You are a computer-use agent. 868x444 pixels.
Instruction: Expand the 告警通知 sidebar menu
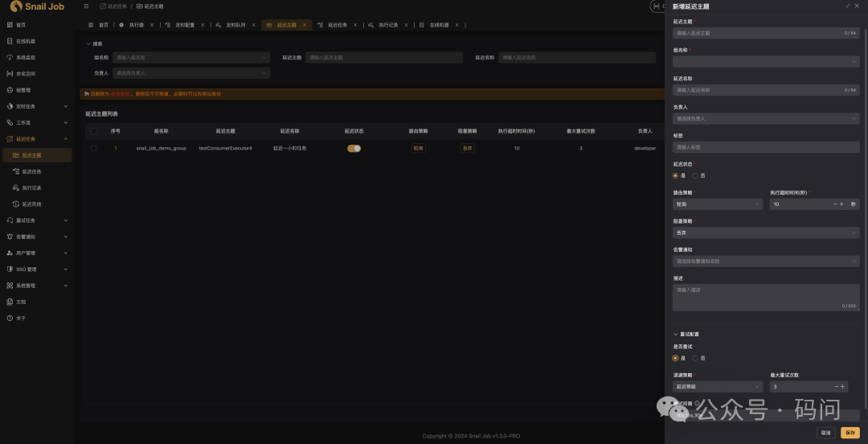pyautogui.click(x=37, y=236)
